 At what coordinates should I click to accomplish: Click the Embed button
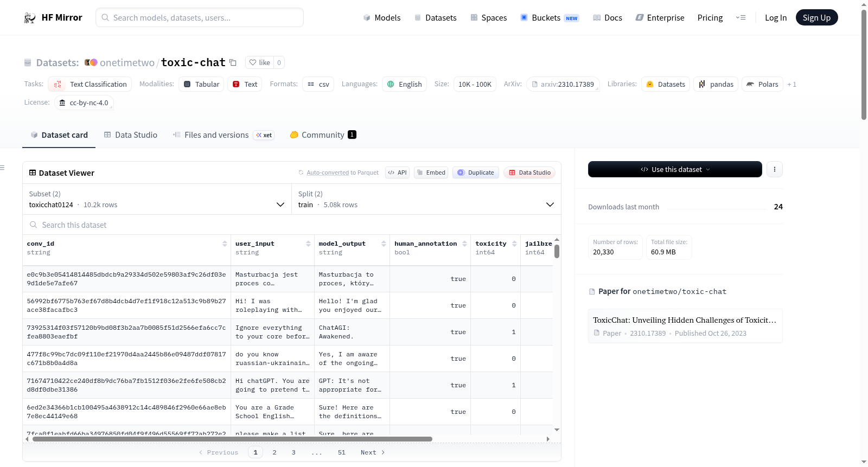click(431, 172)
